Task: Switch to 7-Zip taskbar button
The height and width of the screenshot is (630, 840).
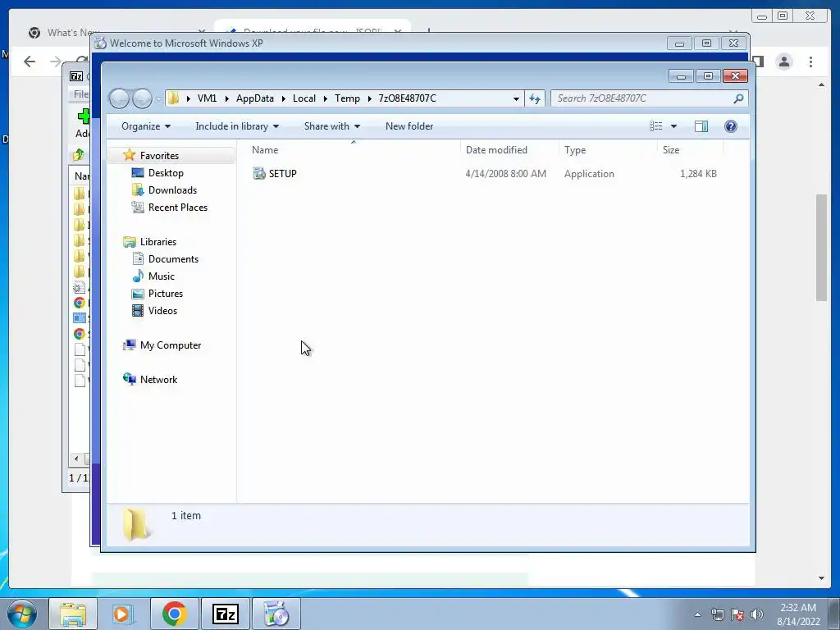Action: pos(225,614)
